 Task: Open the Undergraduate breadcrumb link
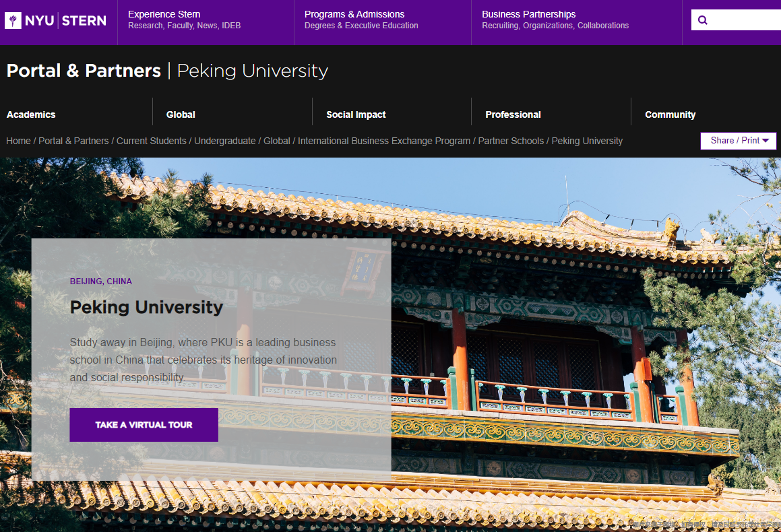click(223, 141)
